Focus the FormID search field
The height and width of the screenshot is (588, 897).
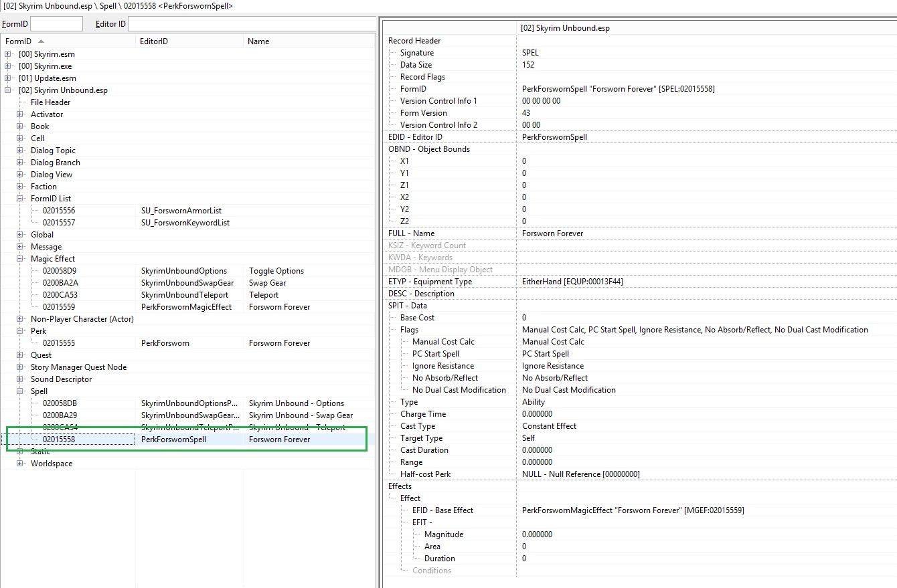tap(56, 24)
